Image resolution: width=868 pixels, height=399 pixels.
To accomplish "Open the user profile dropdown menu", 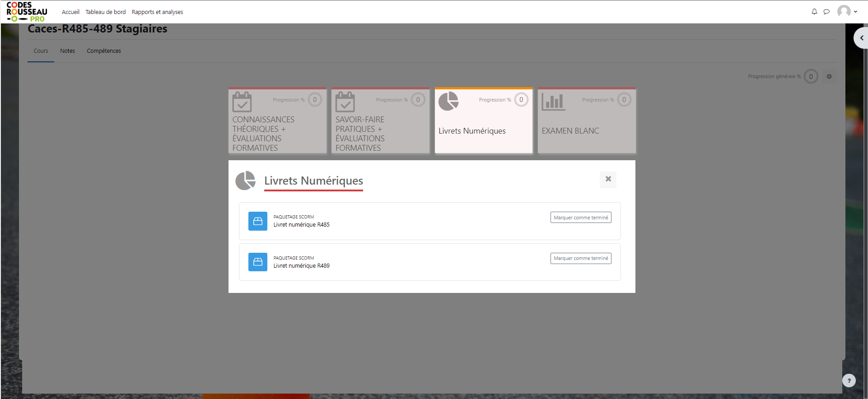I will [847, 12].
